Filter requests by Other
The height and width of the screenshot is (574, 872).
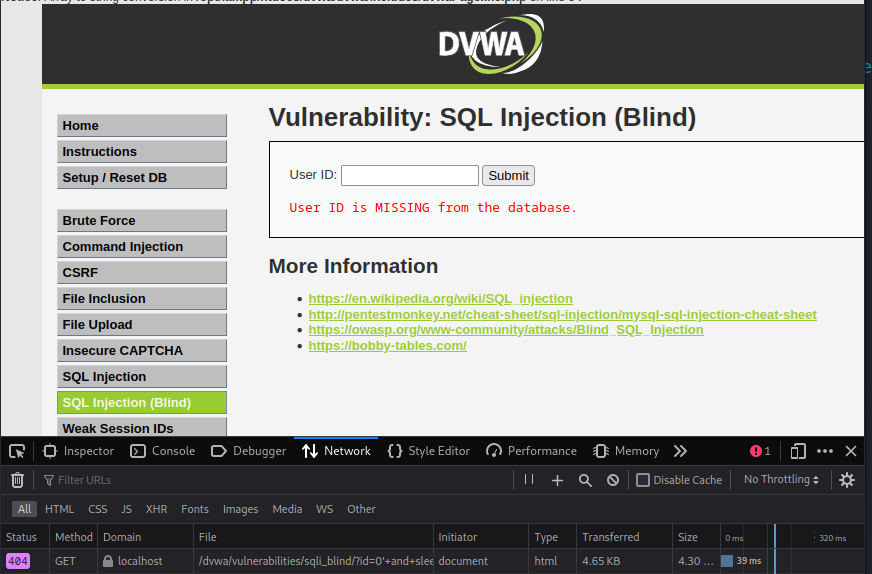[x=361, y=509]
